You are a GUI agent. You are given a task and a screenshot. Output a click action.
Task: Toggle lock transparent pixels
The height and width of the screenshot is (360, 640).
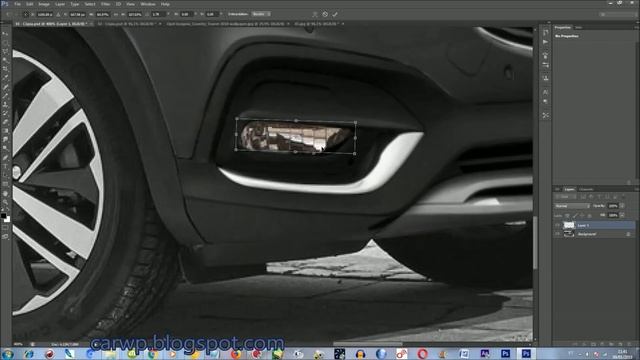567,216
